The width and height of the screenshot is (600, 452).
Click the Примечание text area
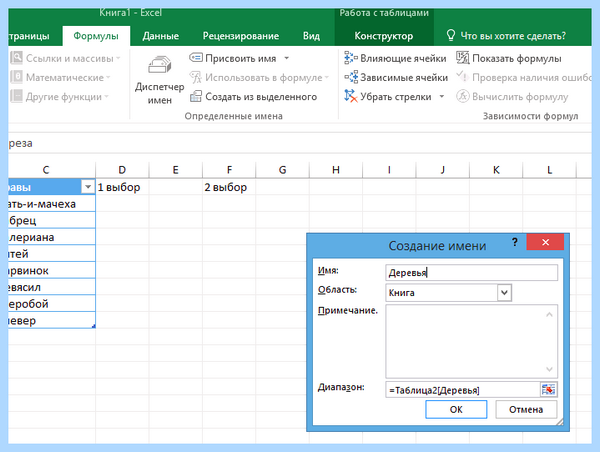(471, 341)
